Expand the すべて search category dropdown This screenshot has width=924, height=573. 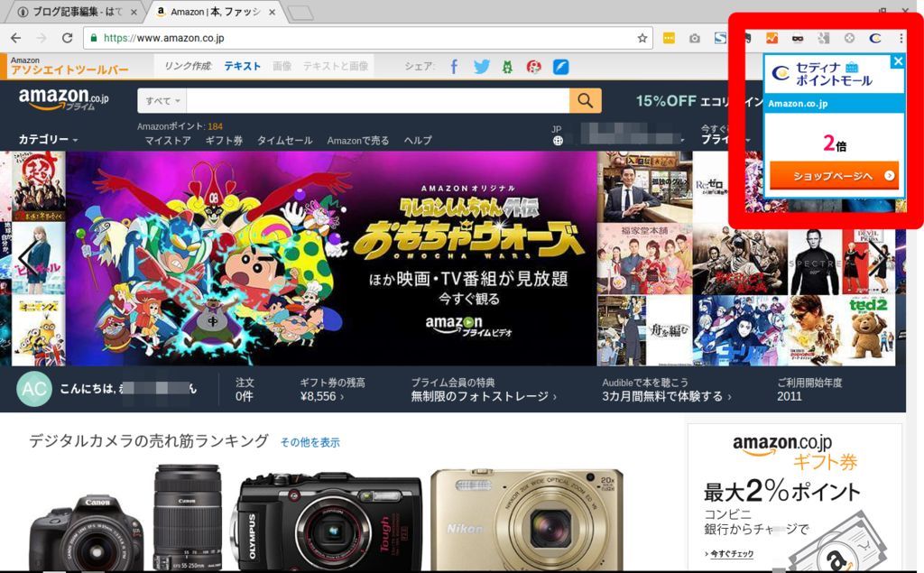(162, 101)
